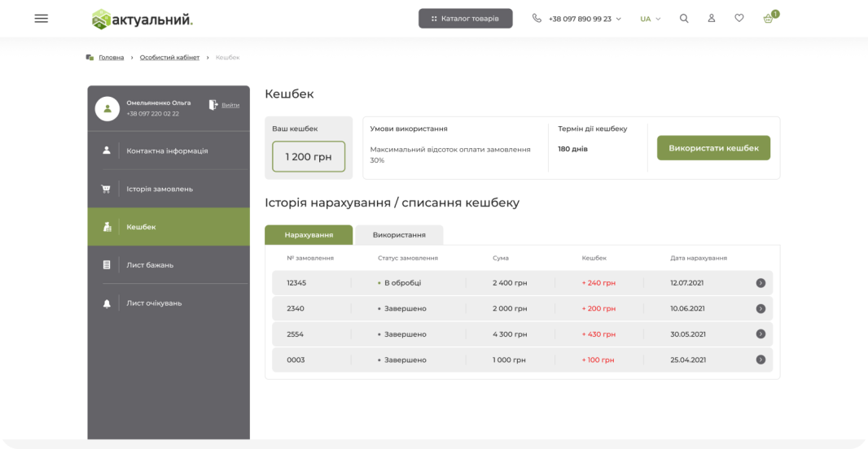This screenshot has height=449, width=868.
Task: Switch to the Використання tab
Action: click(399, 235)
